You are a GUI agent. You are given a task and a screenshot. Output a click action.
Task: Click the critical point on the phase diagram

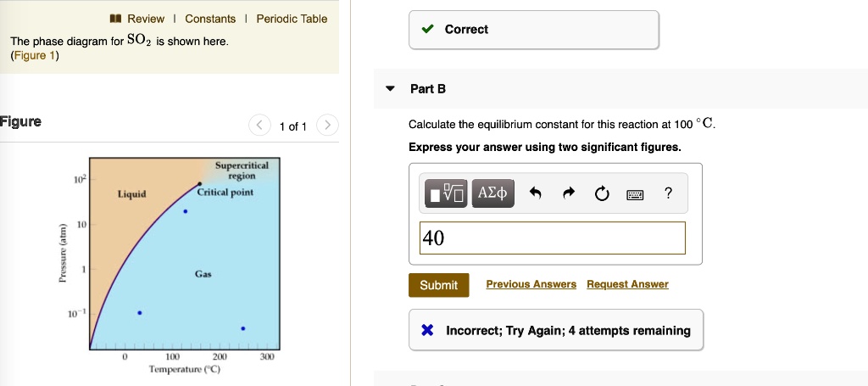point(199,183)
